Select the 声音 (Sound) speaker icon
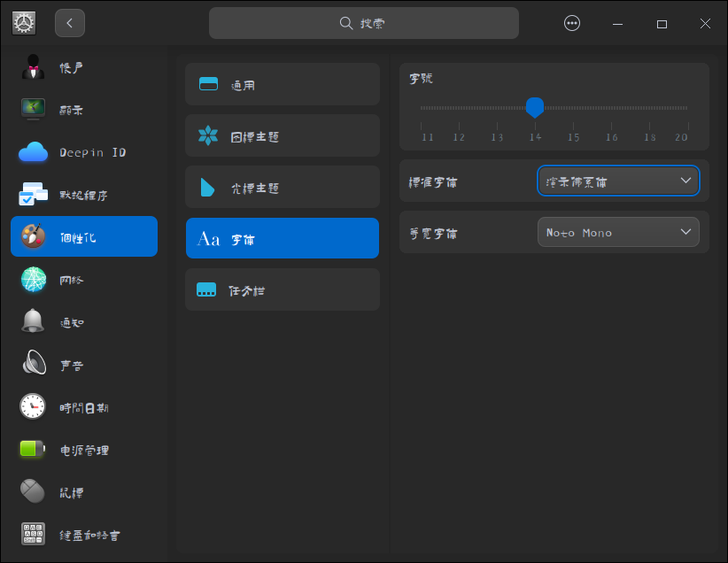728x563 pixels. pos(33,364)
